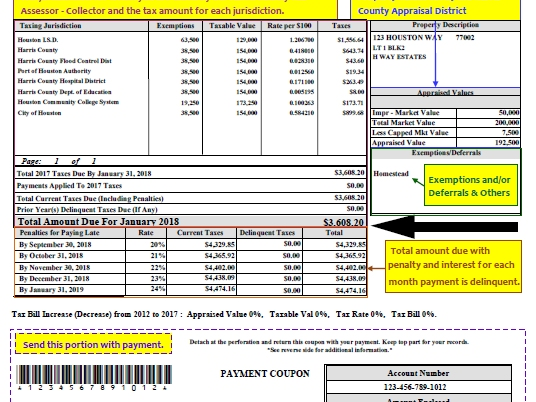This screenshot has width=536, height=402.
Task: Click the green arrow pointing at Homestead
Action: pyautogui.click(x=418, y=181)
